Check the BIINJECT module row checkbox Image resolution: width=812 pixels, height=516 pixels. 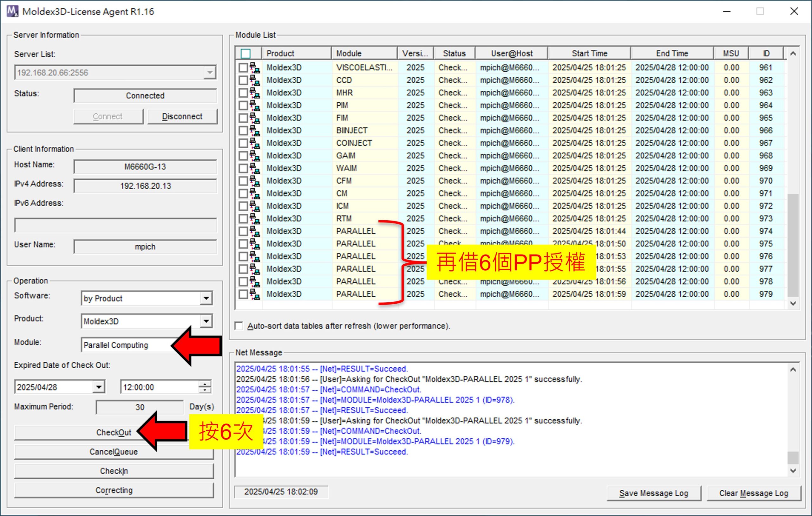click(x=243, y=131)
